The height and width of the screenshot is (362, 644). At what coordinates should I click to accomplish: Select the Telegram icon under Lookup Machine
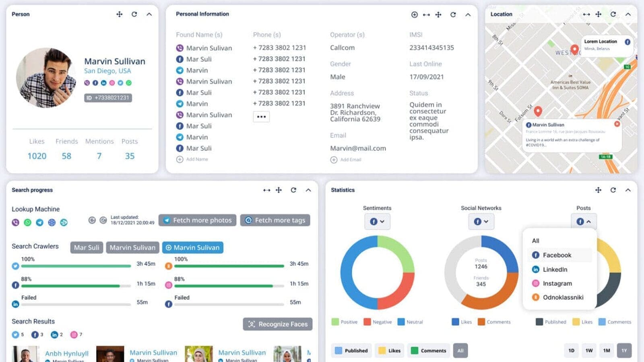[39, 222]
